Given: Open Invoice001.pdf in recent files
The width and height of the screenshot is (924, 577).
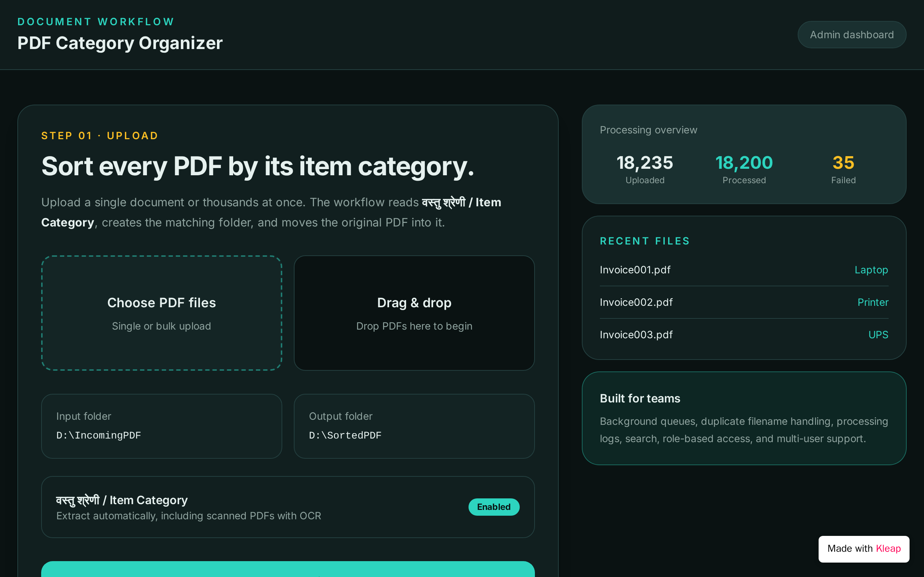Looking at the screenshot, I should [635, 270].
